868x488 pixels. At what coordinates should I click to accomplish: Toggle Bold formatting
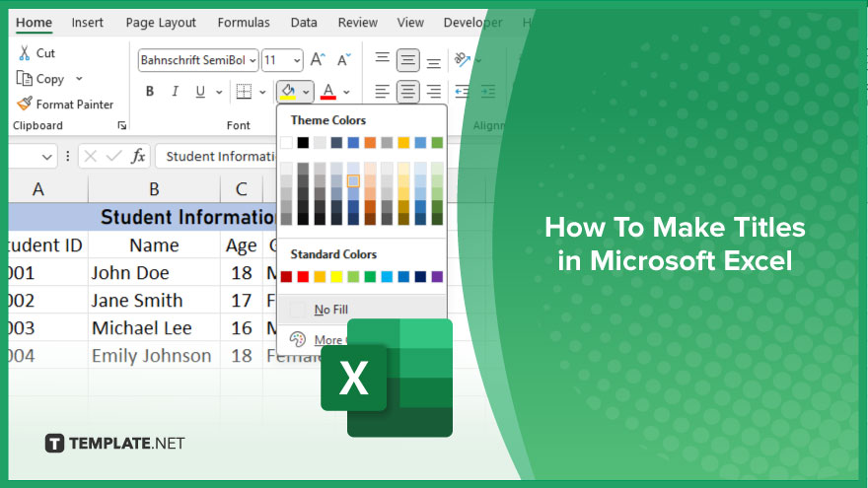coord(150,92)
